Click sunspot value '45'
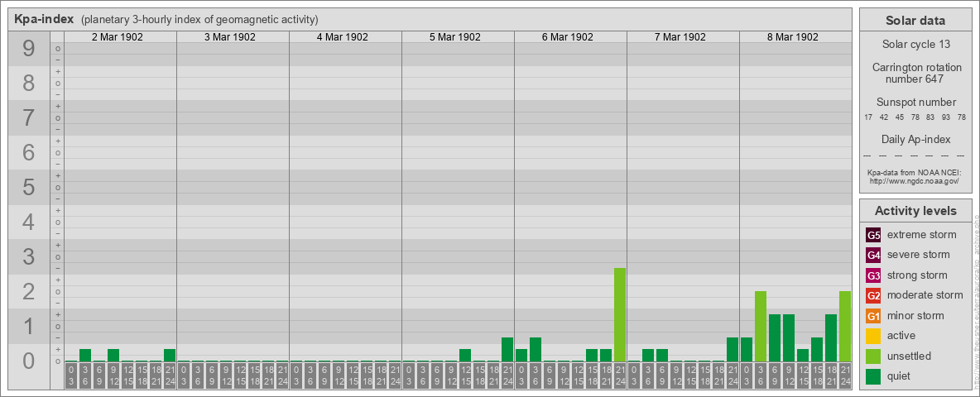 click(x=900, y=117)
